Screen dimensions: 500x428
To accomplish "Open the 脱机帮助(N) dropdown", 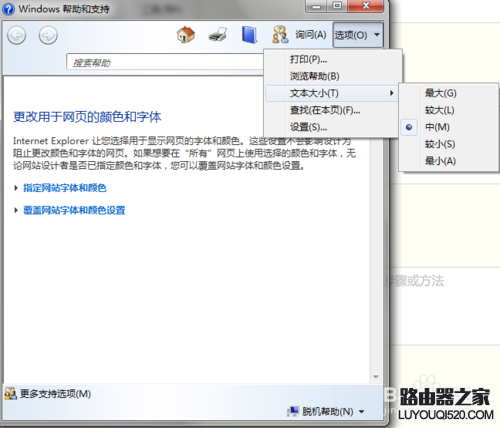I will click(326, 412).
